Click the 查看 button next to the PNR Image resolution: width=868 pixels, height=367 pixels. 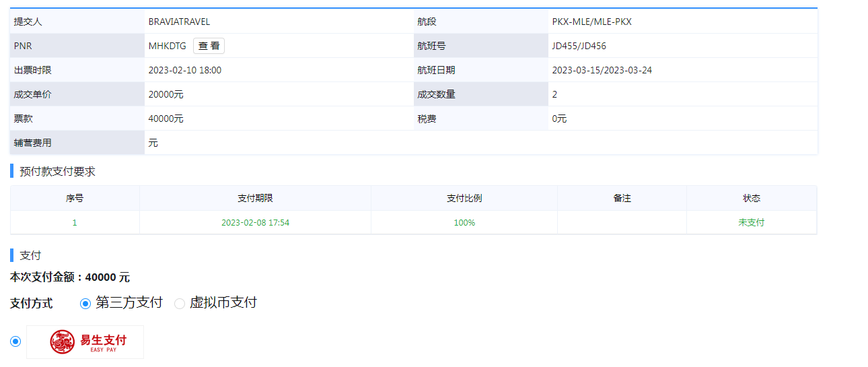[209, 46]
